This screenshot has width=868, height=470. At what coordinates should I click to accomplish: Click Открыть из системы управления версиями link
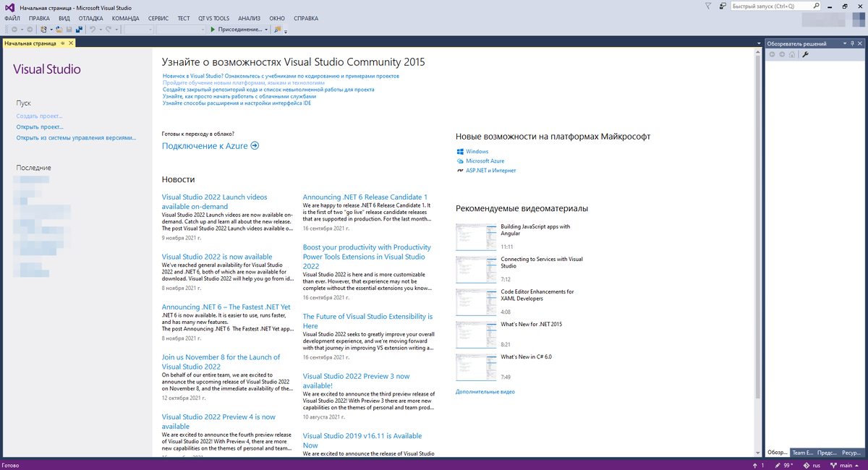(x=76, y=137)
